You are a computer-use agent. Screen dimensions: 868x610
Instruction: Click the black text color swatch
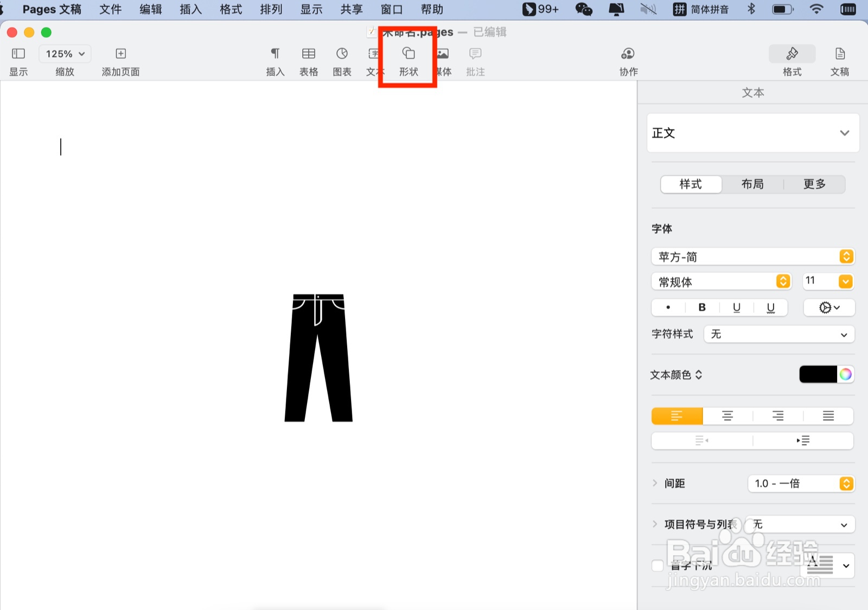point(818,374)
